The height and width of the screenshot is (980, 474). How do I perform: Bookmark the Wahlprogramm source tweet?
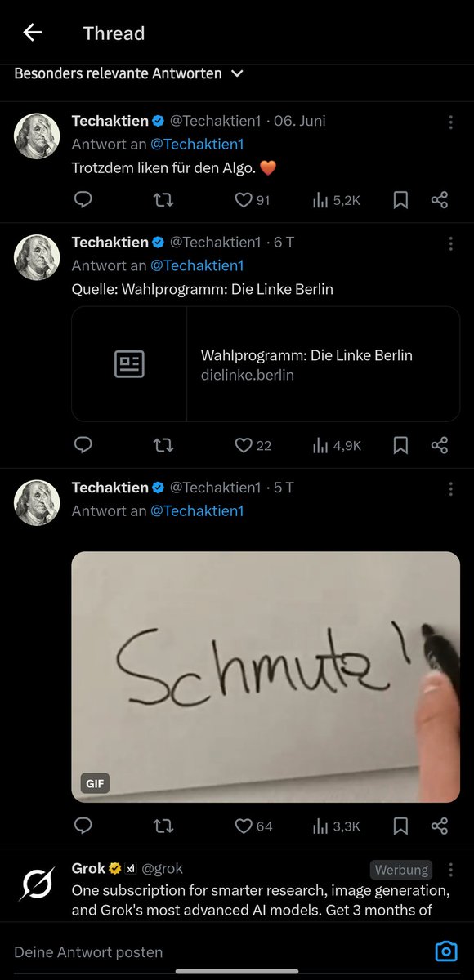pyautogui.click(x=400, y=445)
